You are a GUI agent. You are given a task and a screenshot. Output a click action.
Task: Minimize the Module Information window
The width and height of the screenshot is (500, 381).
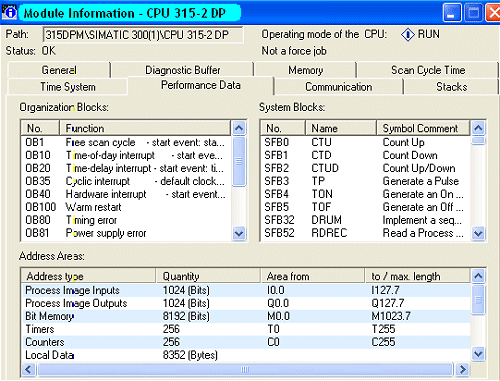coord(452,13)
